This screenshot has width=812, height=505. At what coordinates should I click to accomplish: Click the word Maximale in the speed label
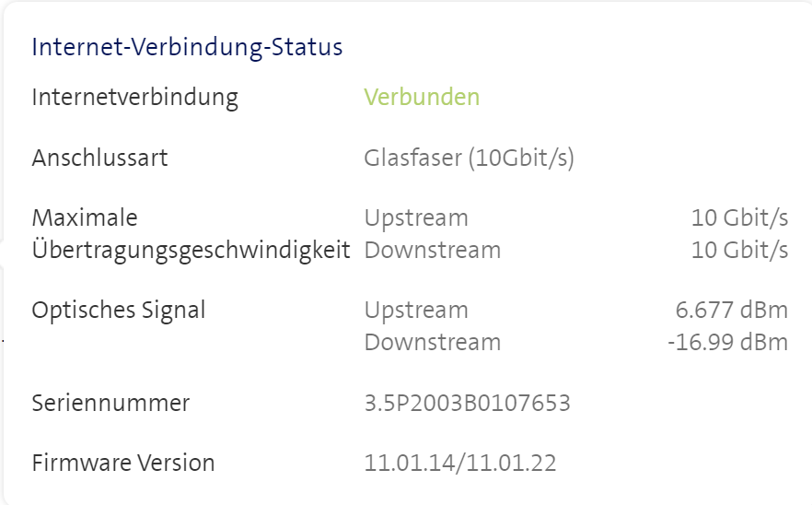[x=85, y=218]
